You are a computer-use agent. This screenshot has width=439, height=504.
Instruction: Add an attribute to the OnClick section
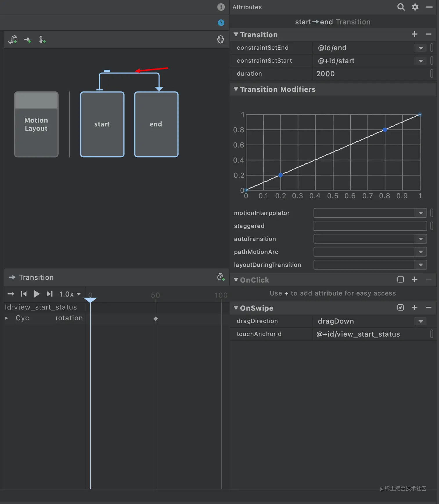point(415,279)
